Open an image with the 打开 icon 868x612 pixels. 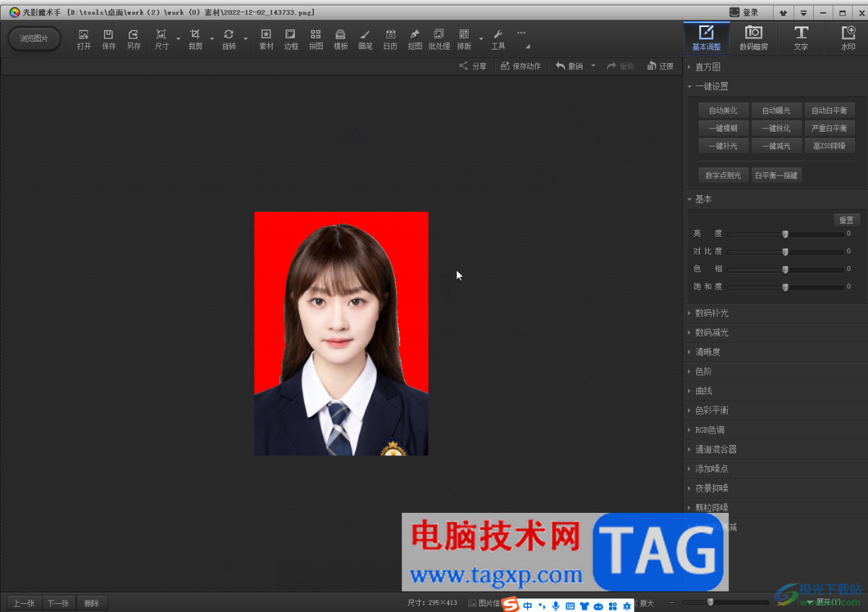pyautogui.click(x=84, y=39)
